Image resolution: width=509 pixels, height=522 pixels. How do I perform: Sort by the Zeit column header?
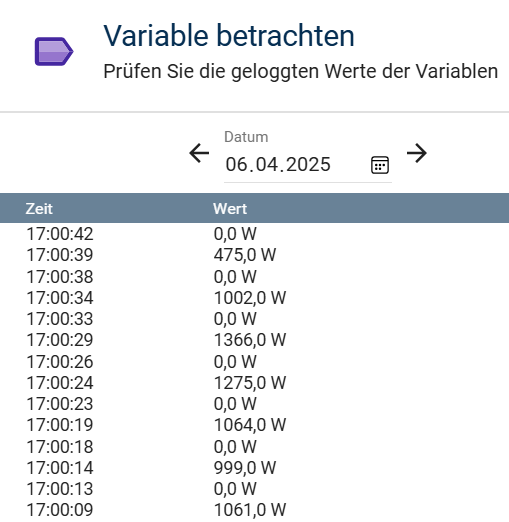[39, 209]
